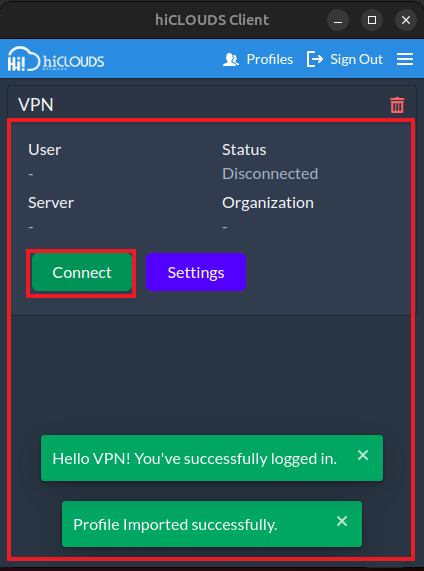Open the VPN profile Settings
Image resolution: width=424 pixels, height=571 pixels.
[196, 272]
